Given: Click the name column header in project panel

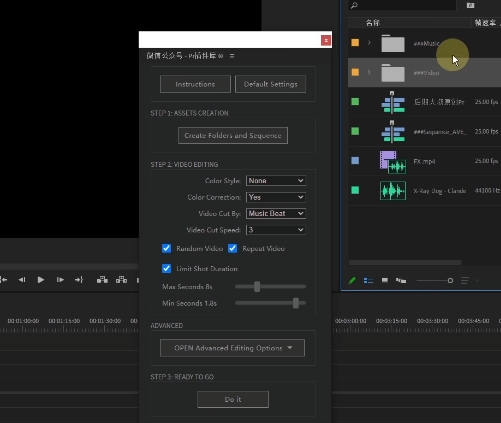Looking at the screenshot, I should point(373,23).
